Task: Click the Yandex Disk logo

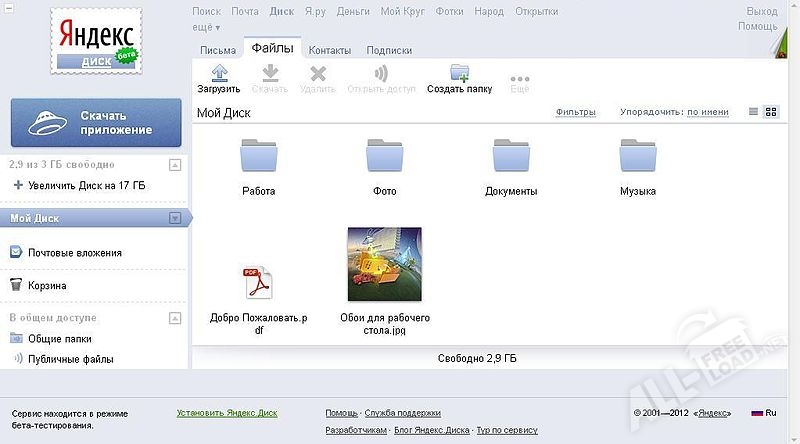Action: [x=96, y=41]
